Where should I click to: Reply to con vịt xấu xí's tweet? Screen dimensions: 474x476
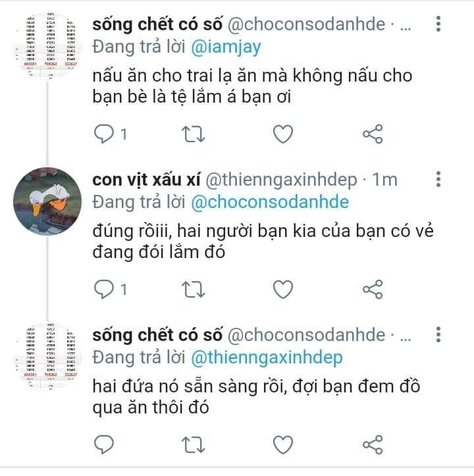coord(104,289)
